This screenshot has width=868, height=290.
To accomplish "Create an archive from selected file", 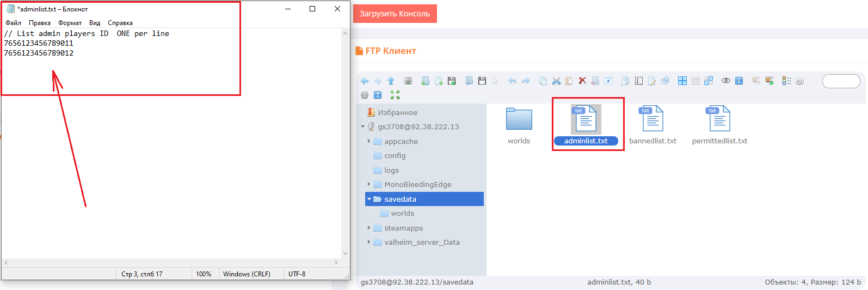I will click(x=769, y=81).
